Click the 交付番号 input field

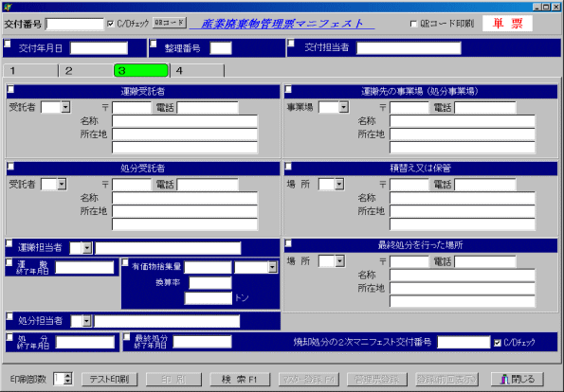pos(75,24)
